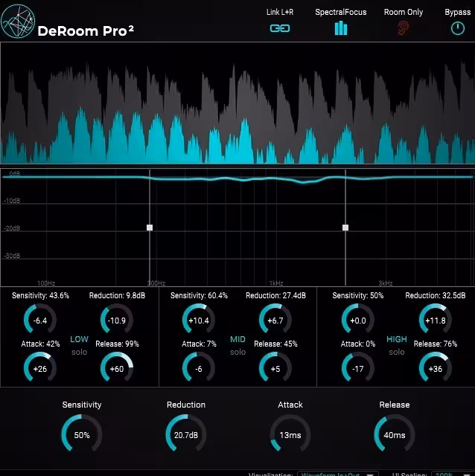
Task: Click the MID Sensitivity knob showing +10.4
Action: pos(199,320)
